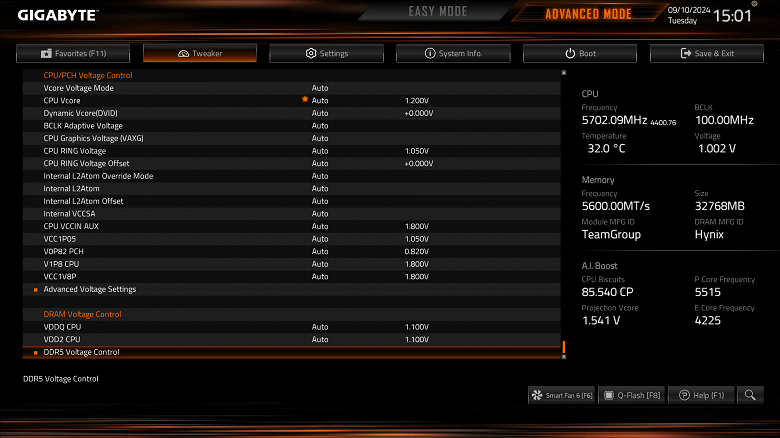Go to the Boot tab
This screenshot has height=438, width=780.
coord(580,53)
